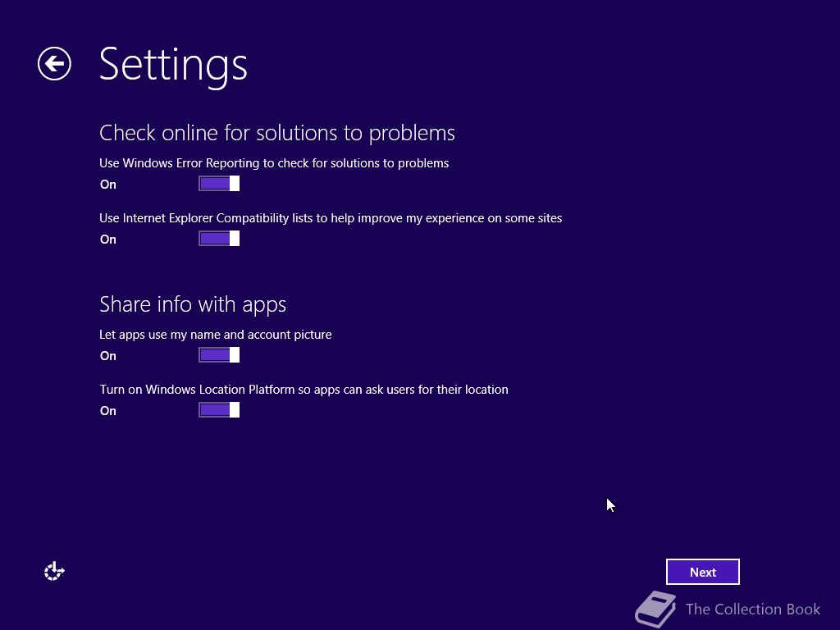The width and height of the screenshot is (840, 630).
Task: Toggle apps use name and account picture
Action: tap(219, 355)
